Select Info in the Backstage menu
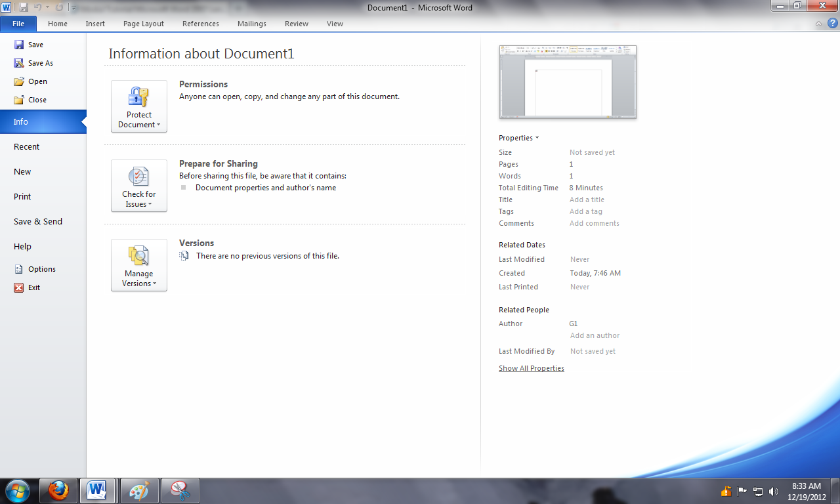The image size is (840, 504). pos(43,122)
